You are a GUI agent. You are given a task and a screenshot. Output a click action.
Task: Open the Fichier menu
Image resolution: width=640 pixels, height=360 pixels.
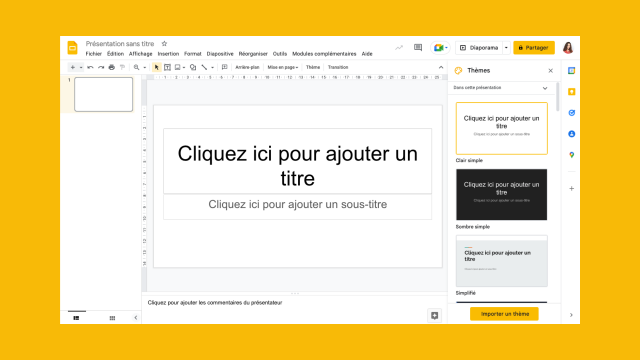93,54
